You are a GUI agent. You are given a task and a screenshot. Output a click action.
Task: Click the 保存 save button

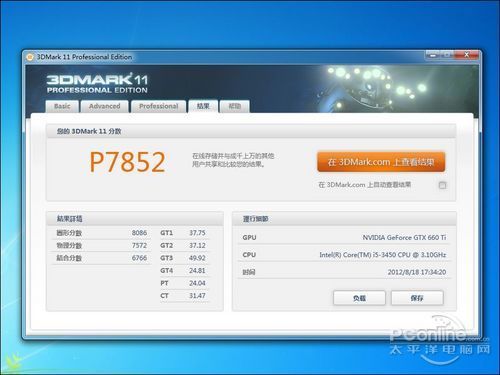tap(417, 298)
